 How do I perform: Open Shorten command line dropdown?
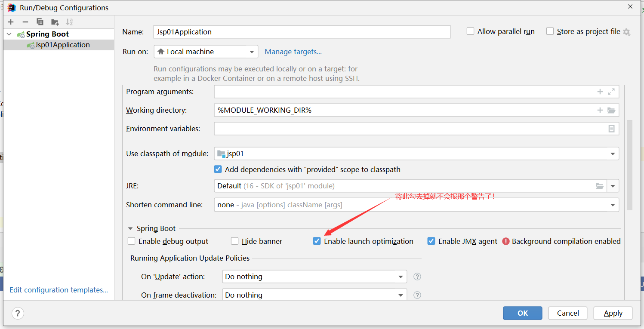[x=416, y=205]
